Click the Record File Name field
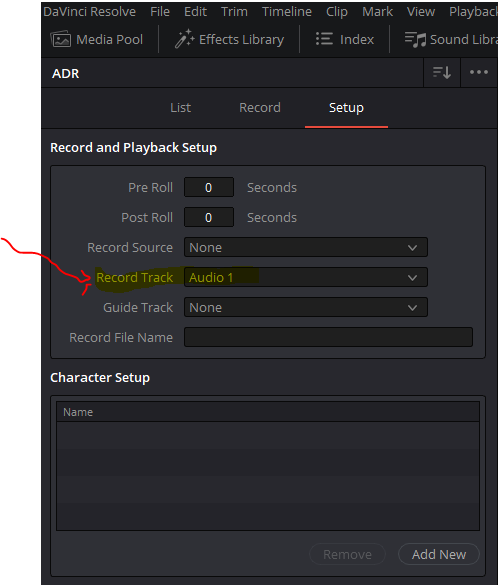This screenshot has height=585, width=498. [x=328, y=337]
